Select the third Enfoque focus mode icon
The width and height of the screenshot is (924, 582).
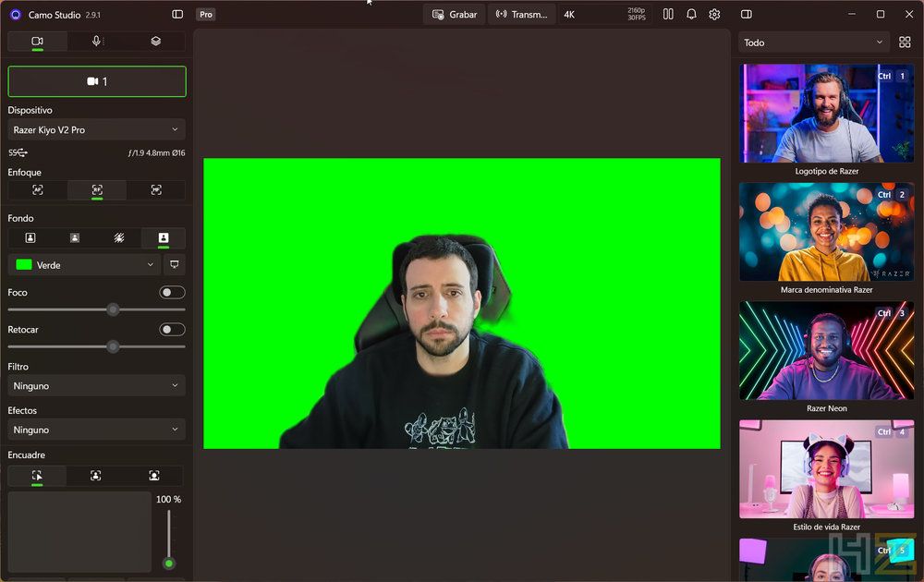coord(156,189)
